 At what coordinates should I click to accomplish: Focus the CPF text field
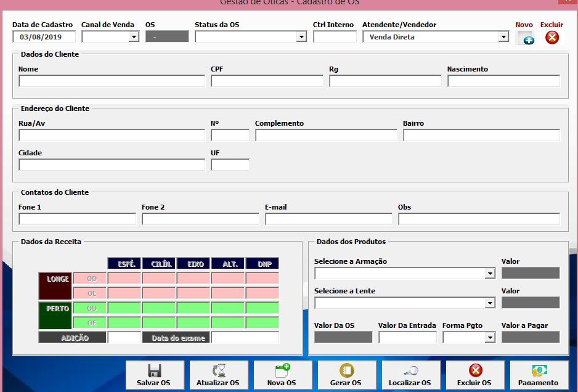267,81
